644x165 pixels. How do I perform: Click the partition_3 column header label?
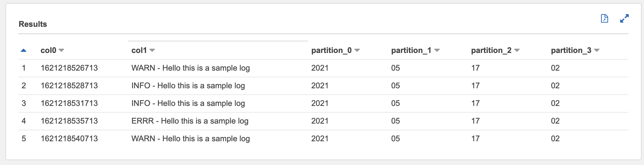(571, 51)
